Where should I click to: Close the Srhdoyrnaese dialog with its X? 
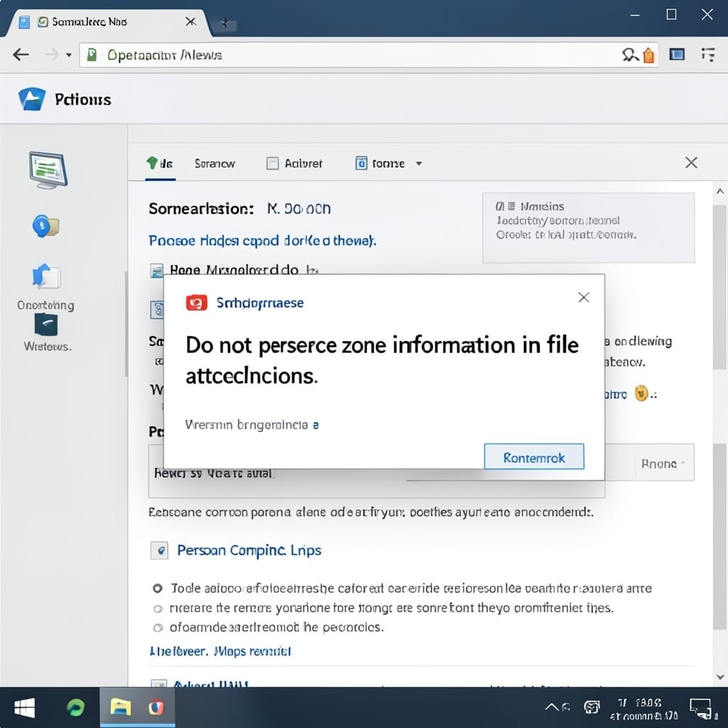tap(584, 297)
